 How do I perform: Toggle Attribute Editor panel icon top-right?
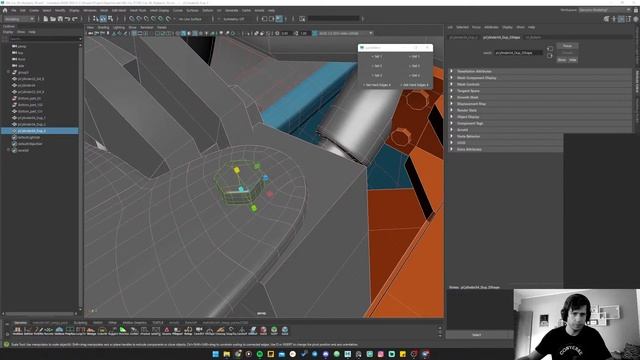[x=621, y=19]
